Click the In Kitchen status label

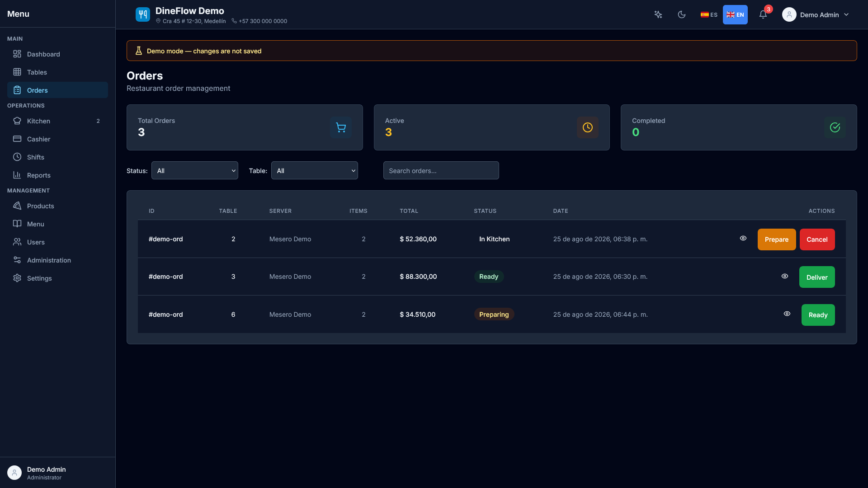495,239
